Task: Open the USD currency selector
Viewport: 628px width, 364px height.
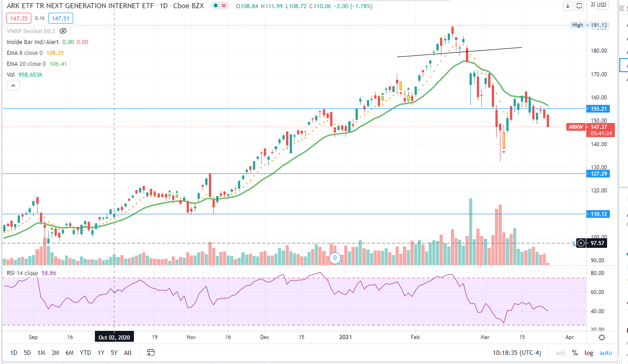Action: [x=601, y=5]
